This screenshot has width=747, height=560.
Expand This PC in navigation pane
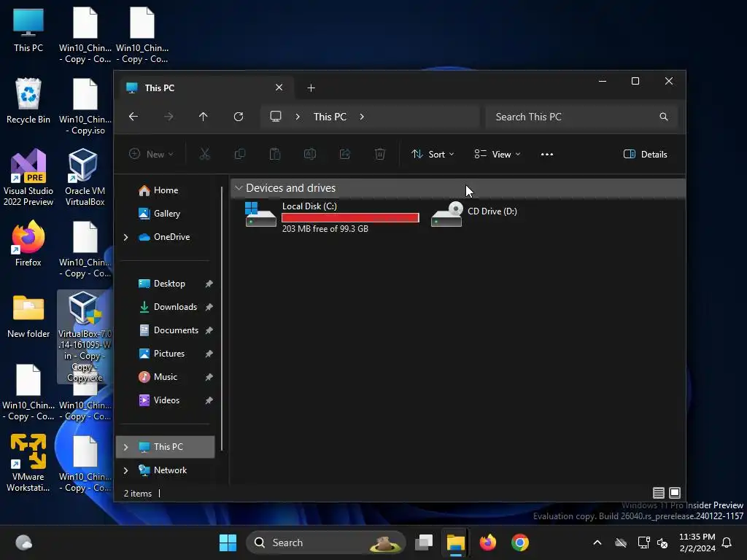click(125, 447)
